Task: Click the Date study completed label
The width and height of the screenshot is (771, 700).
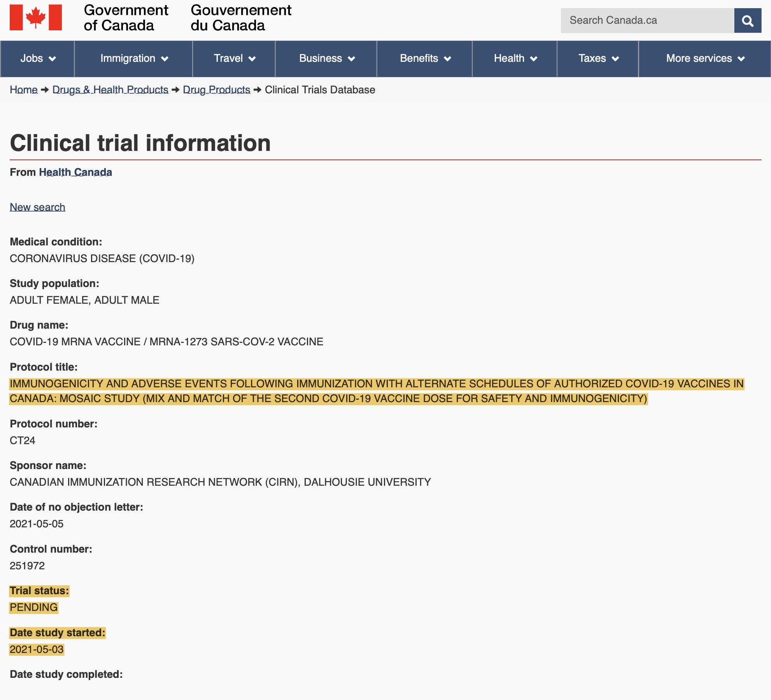Action: (x=66, y=674)
